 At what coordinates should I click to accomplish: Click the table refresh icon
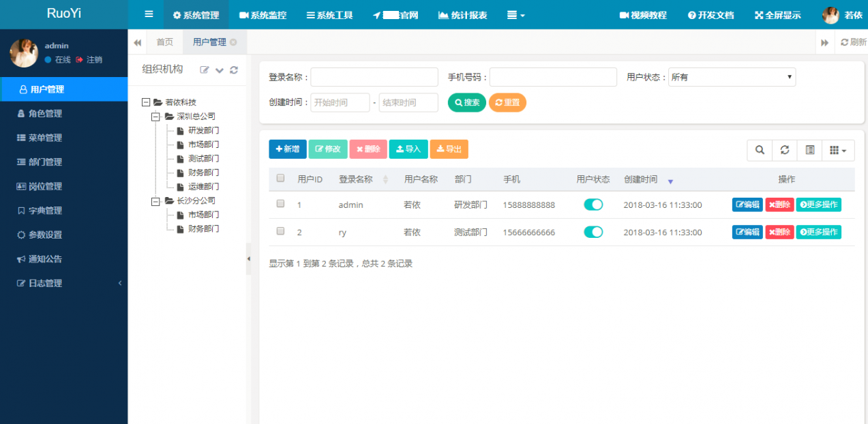pos(785,150)
